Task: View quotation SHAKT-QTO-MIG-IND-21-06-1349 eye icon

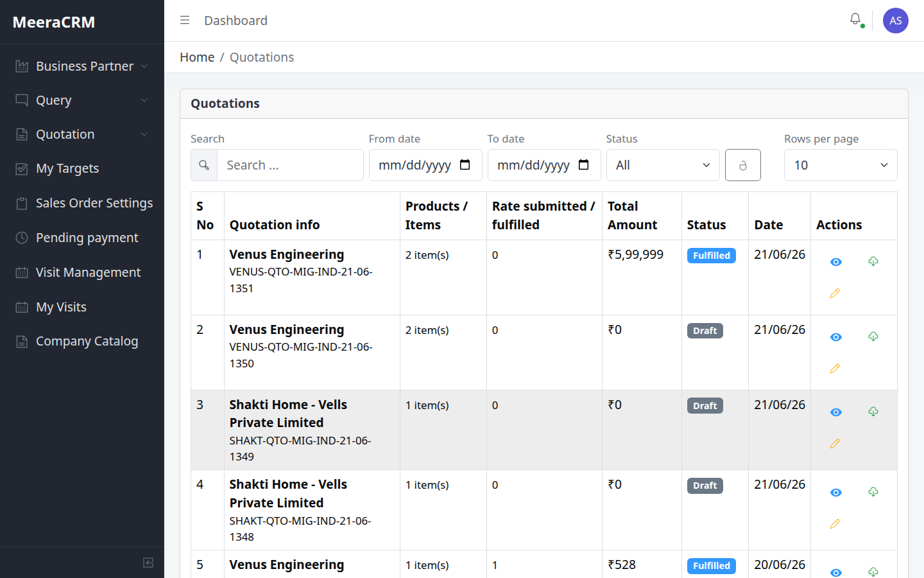Action: pyautogui.click(x=835, y=412)
